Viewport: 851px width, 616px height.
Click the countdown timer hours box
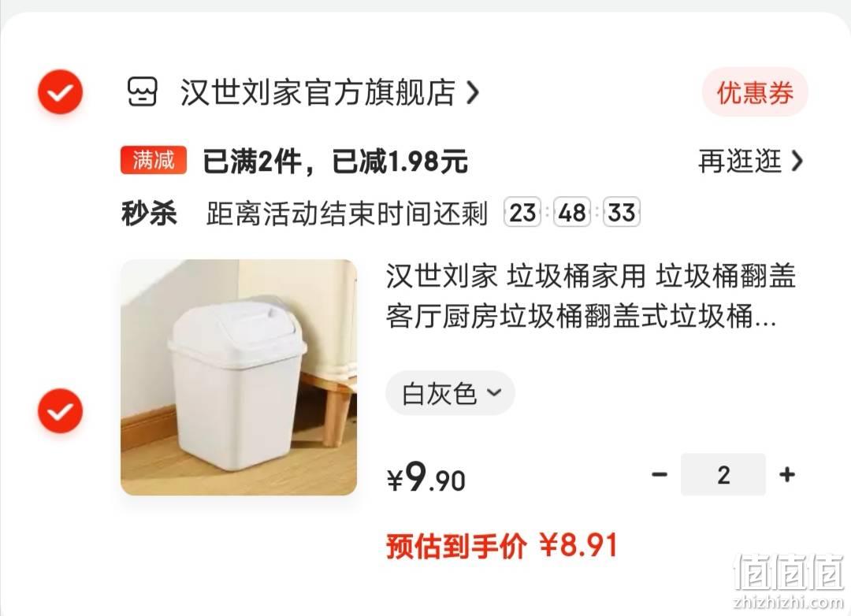click(x=522, y=212)
